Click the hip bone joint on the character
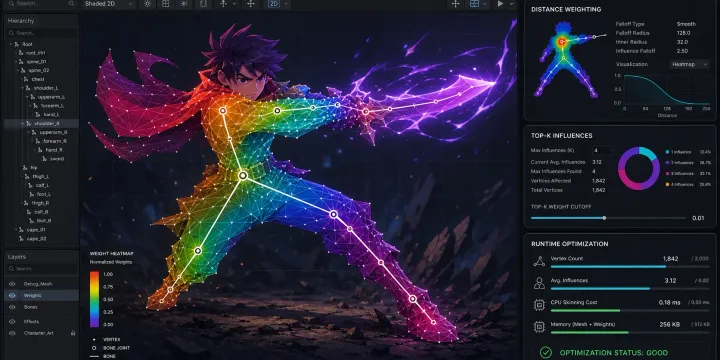 tap(243, 175)
